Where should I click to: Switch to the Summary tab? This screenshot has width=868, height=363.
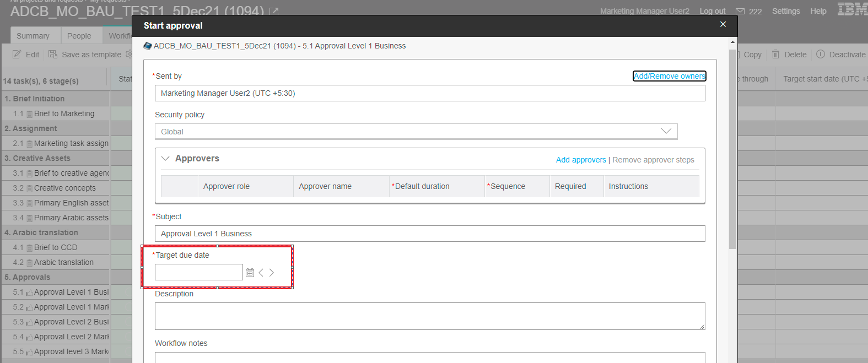[x=33, y=36]
